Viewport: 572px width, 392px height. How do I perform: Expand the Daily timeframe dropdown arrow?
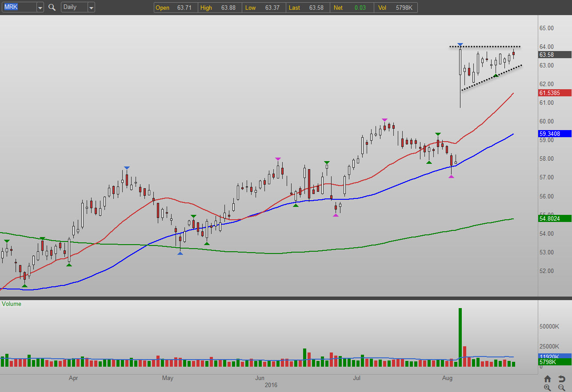[91, 8]
